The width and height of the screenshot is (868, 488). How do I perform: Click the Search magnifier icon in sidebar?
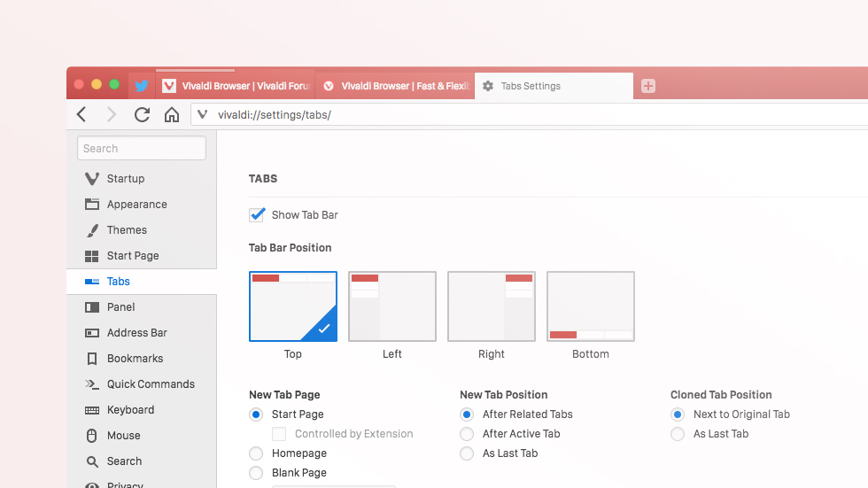click(92, 461)
